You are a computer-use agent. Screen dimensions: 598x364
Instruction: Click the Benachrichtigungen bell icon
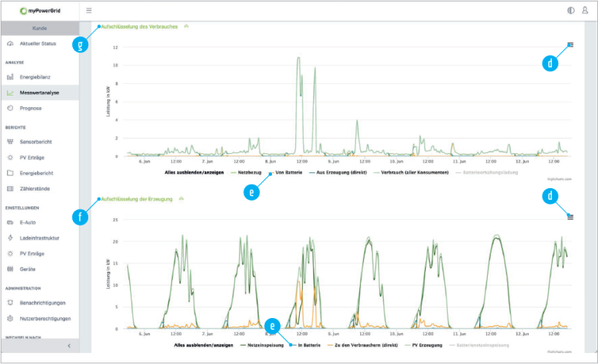pyautogui.click(x=10, y=302)
